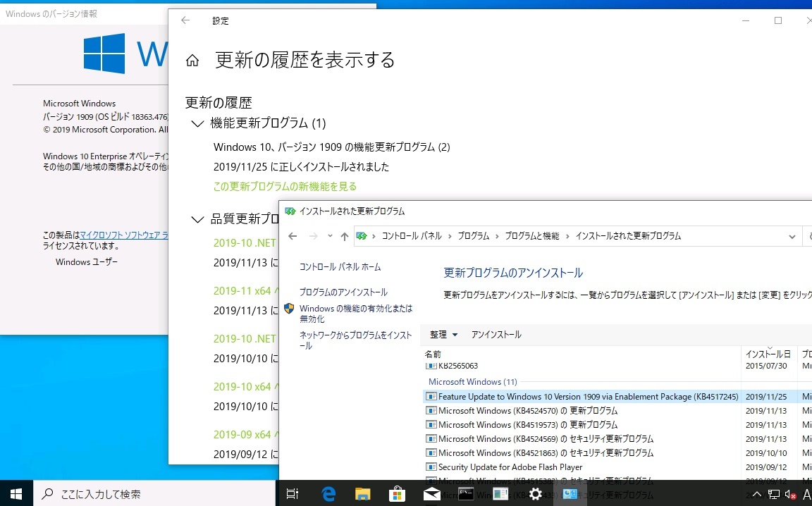Click back arrow in Installed Updates window
812x506 pixels.
pos(293,236)
